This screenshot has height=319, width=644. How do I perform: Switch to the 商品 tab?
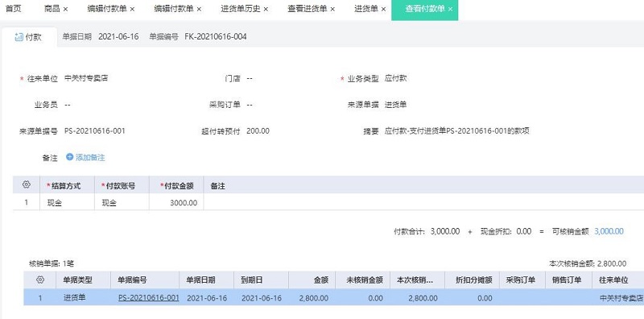pos(52,9)
